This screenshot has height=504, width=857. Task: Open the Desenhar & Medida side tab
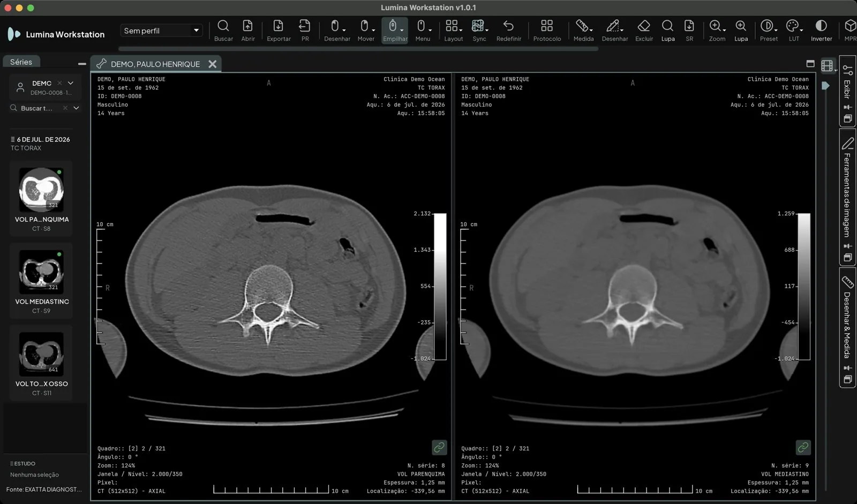coord(847,327)
